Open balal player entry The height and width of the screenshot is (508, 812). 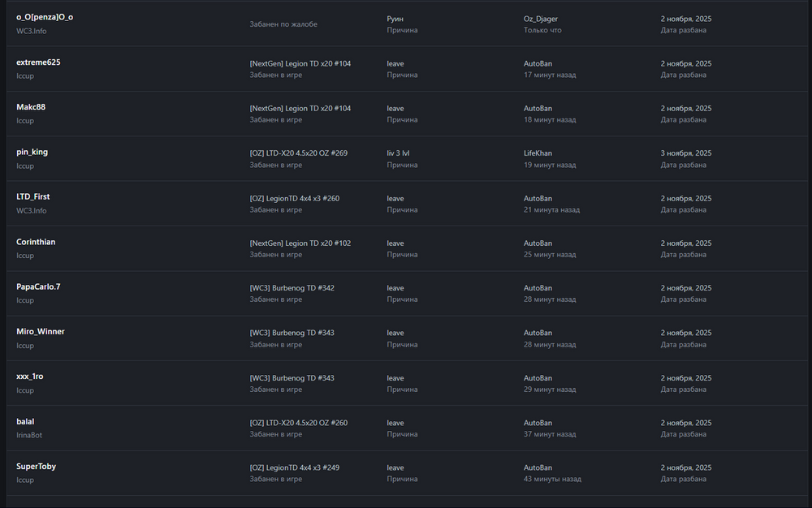25,421
